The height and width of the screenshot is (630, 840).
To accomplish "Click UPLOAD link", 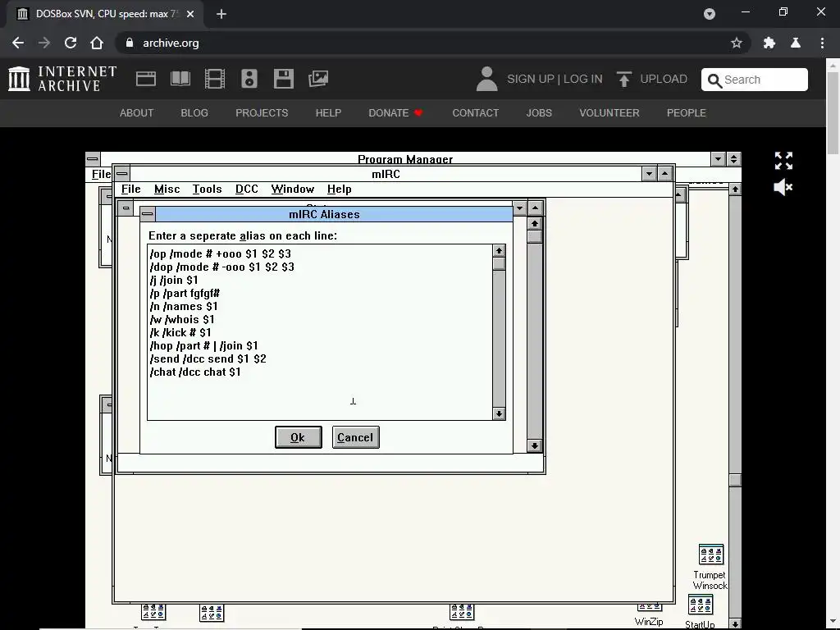I will pos(664,80).
